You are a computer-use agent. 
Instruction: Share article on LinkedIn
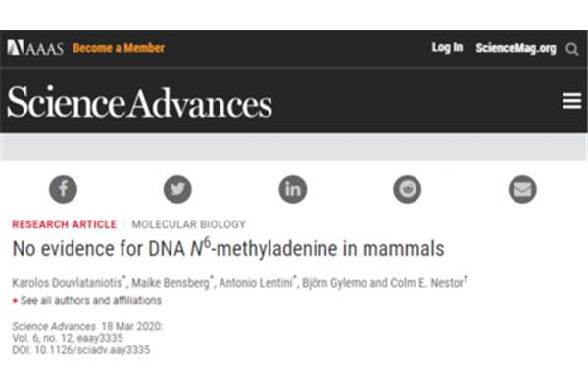pyautogui.click(x=293, y=189)
